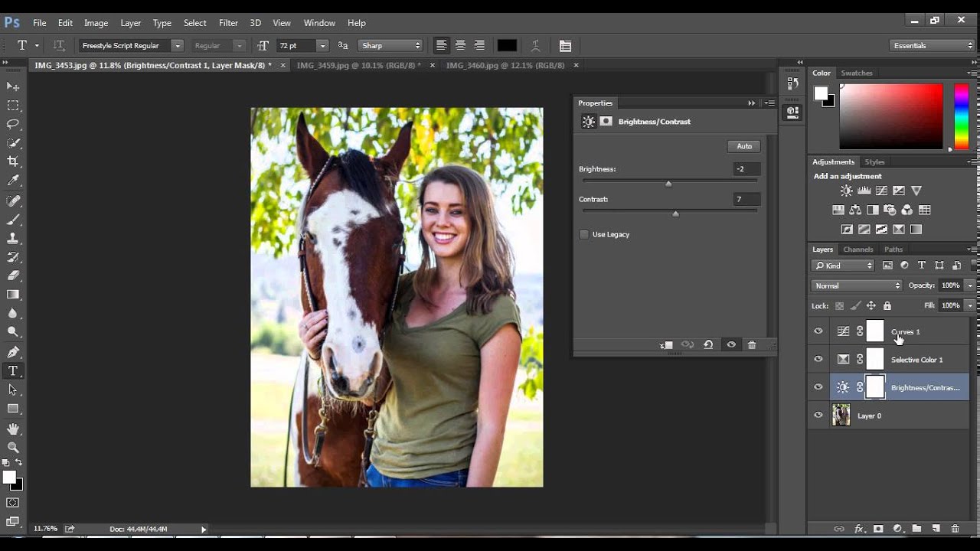Select the Pen tool
Screen dimensions: 980x551
[x=13, y=352]
